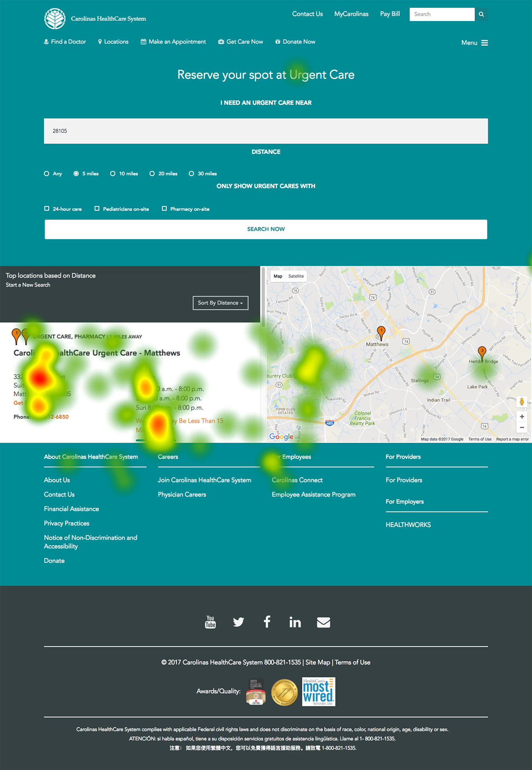Image resolution: width=532 pixels, height=770 pixels.
Task: Click the Google logo on the map
Action: pyautogui.click(x=281, y=437)
